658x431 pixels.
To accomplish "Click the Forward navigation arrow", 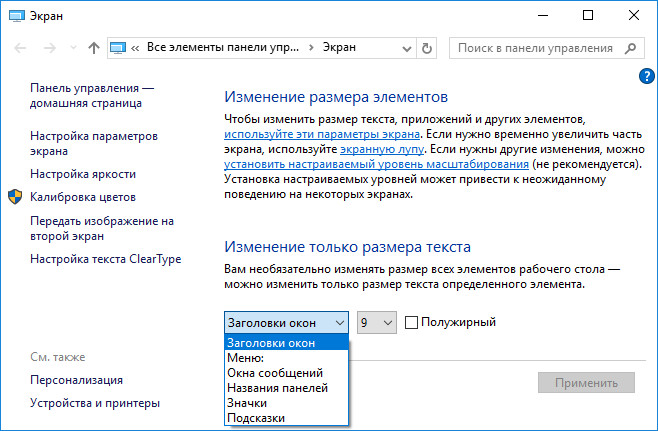I will coord(50,48).
